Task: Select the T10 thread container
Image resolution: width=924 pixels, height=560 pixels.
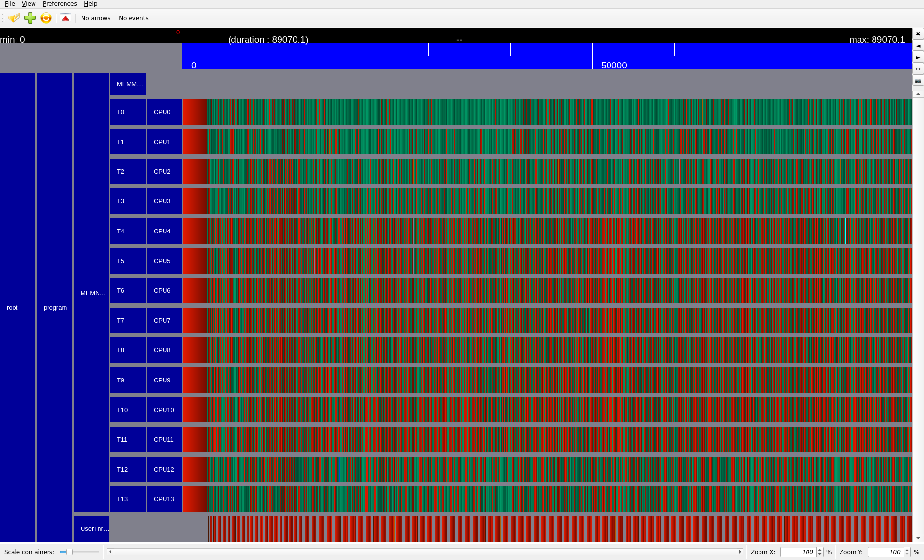Action: 128,410
